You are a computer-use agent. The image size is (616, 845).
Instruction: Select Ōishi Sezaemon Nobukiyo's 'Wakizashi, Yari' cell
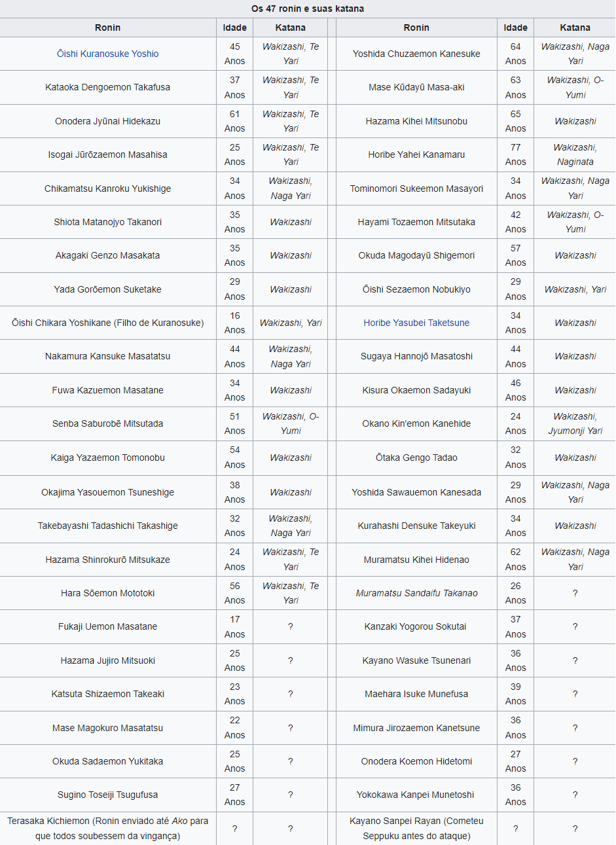point(575,289)
